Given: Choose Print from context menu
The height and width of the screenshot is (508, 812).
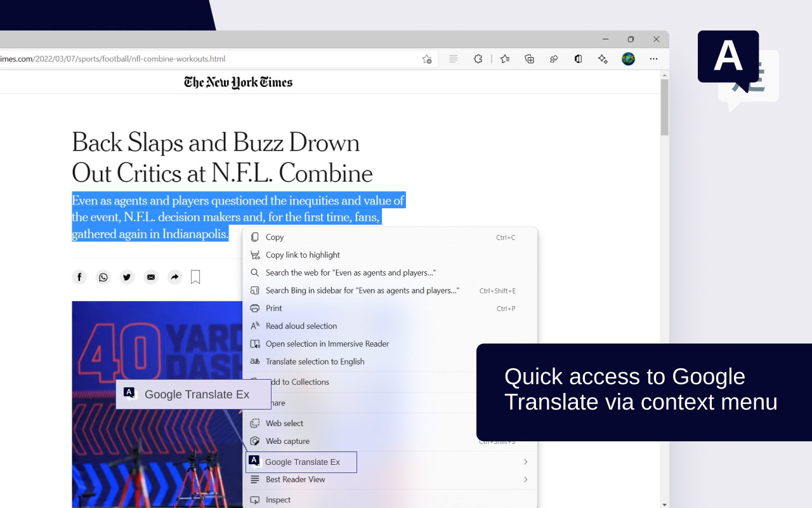Looking at the screenshot, I should [x=390, y=308].
